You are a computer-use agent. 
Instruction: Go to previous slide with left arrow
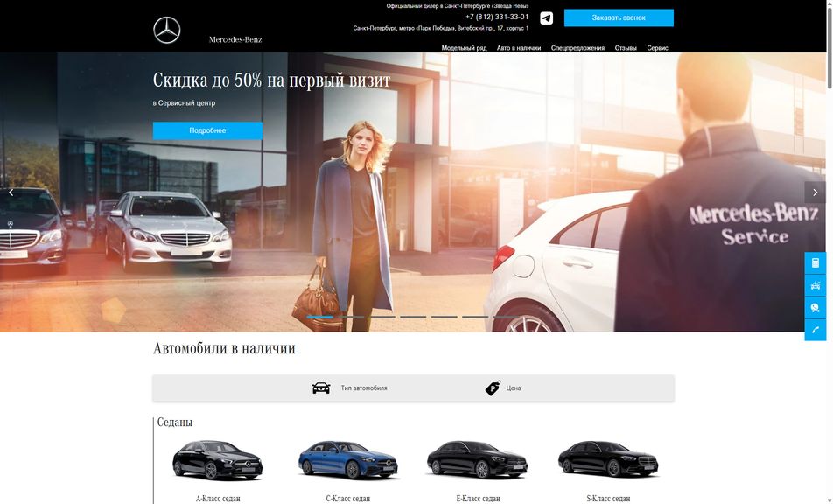pyautogui.click(x=11, y=192)
